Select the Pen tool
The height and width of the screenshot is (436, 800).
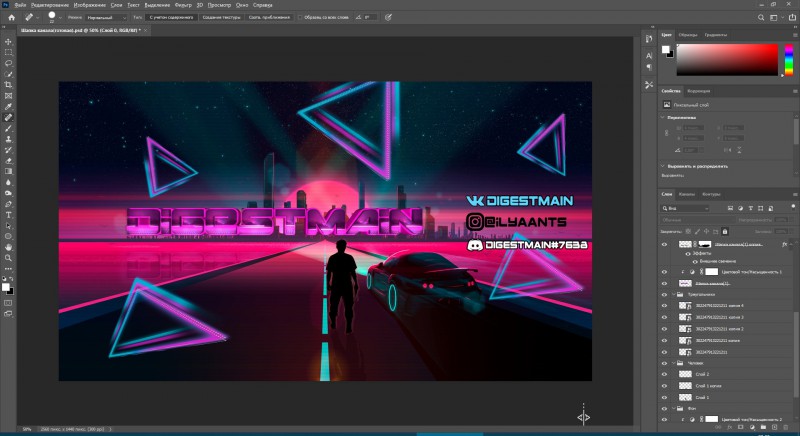[x=8, y=204]
